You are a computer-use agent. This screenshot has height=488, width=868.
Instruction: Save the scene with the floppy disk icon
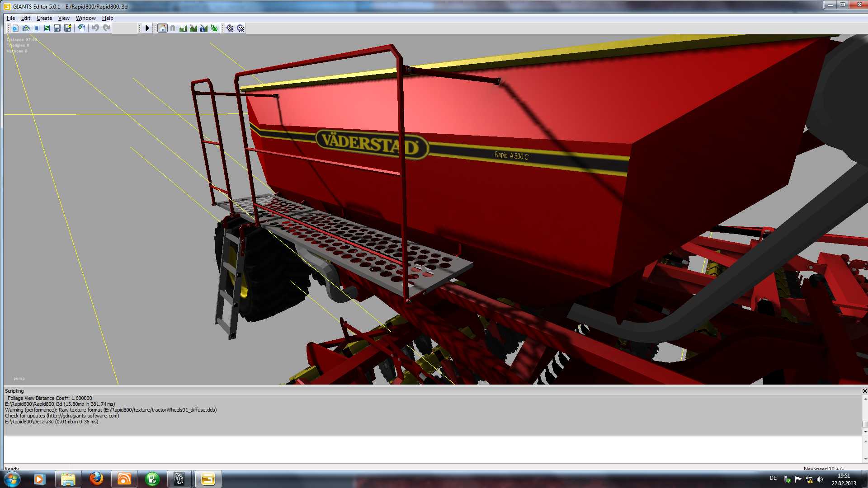57,28
